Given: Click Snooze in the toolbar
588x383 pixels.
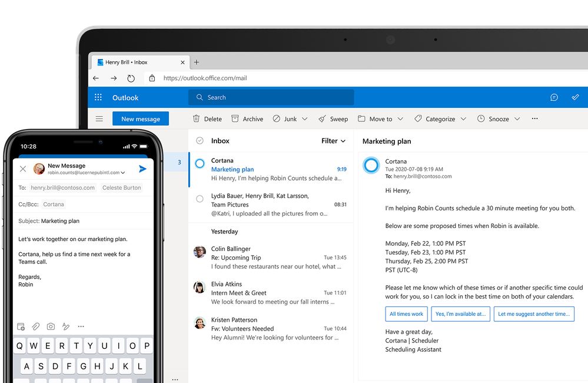Looking at the screenshot, I should (x=493, y=118).
